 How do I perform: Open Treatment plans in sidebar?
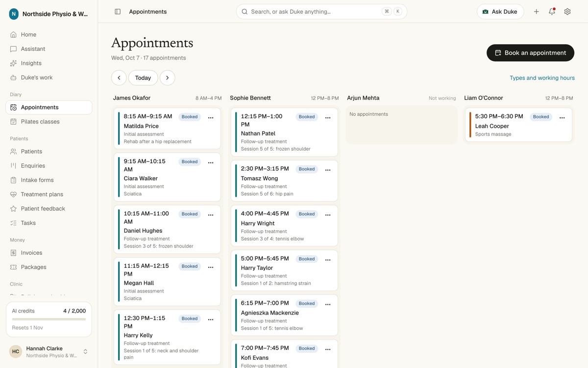click(x=49, y=194)
